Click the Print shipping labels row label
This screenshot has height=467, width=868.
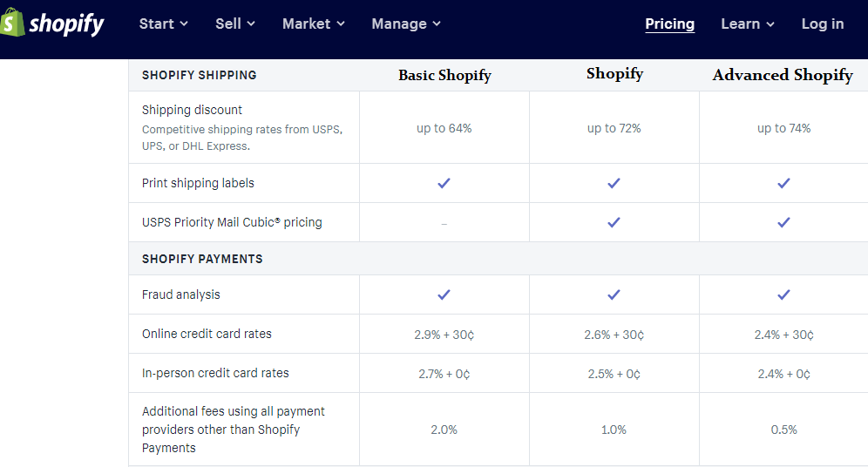pos(198,183)
